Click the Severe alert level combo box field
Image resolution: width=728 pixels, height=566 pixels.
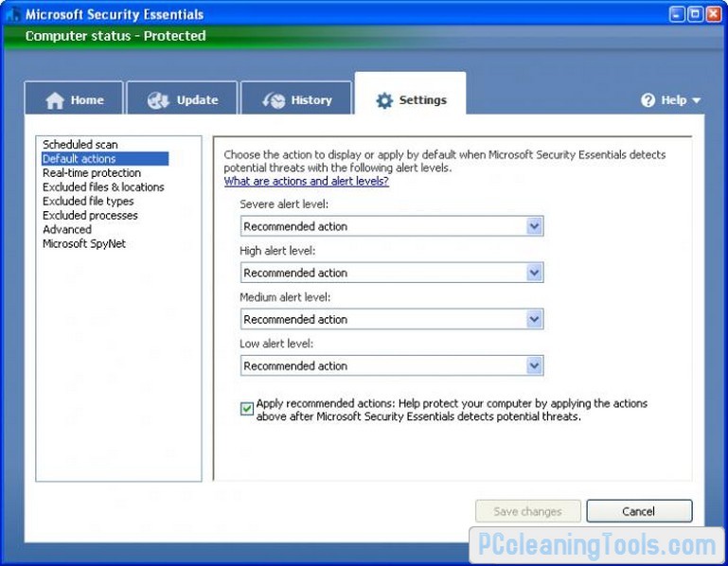392,226
